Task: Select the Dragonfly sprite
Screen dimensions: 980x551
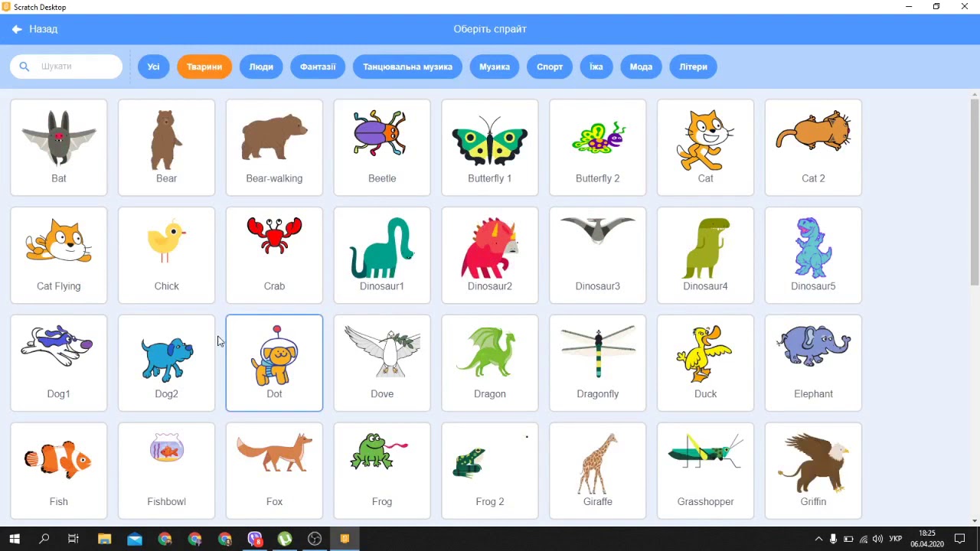Action: [598, 363]
